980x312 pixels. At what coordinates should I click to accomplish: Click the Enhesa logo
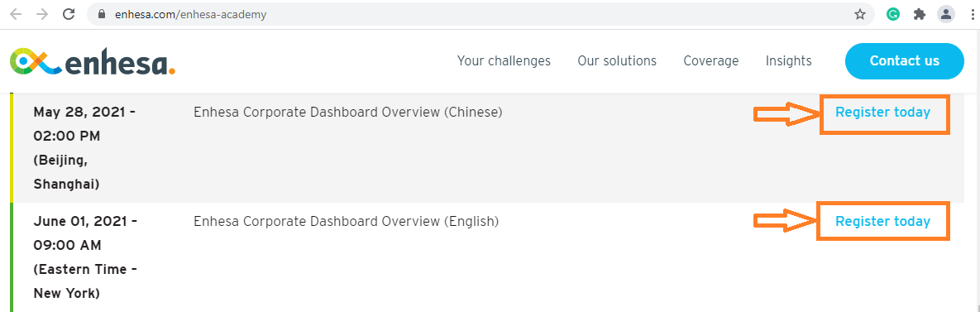pos(93,61)
